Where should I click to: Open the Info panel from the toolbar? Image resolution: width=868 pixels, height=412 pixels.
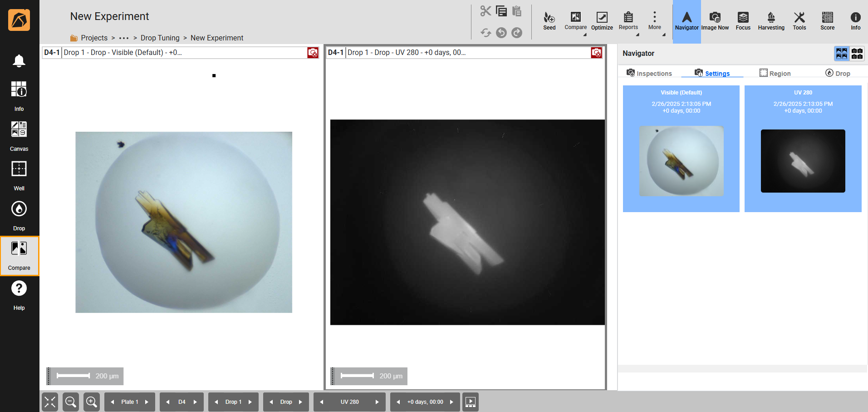pos(856,21)
